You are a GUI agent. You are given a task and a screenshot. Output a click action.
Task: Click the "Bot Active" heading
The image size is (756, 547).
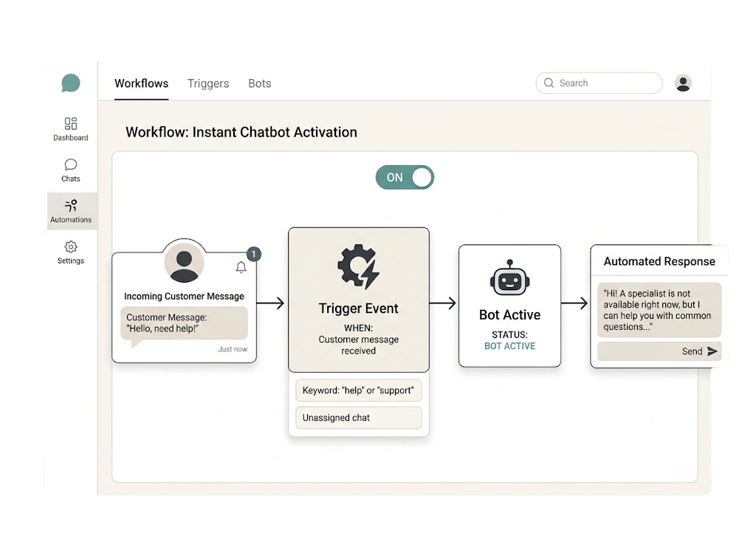click(x=509, y=314)
